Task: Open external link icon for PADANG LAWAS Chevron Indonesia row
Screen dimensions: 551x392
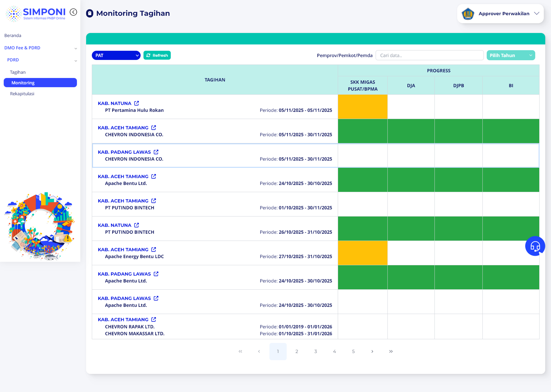Action: pos(156,152)
